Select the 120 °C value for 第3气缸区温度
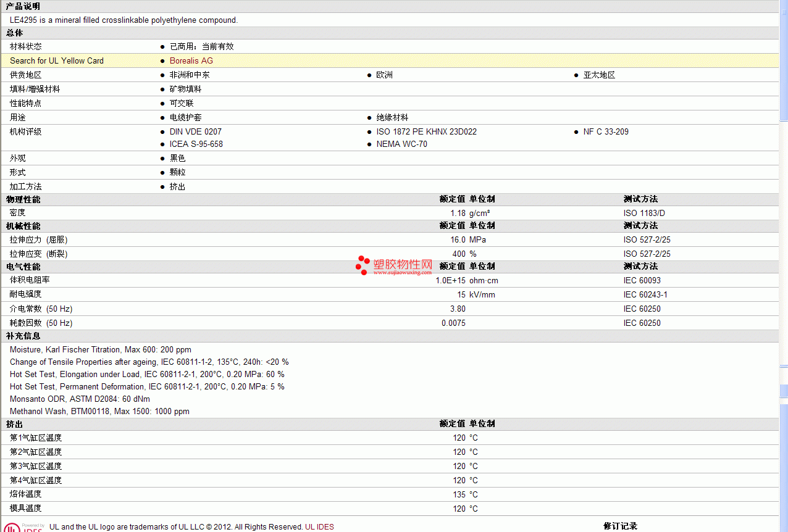 tap(465, 466)
